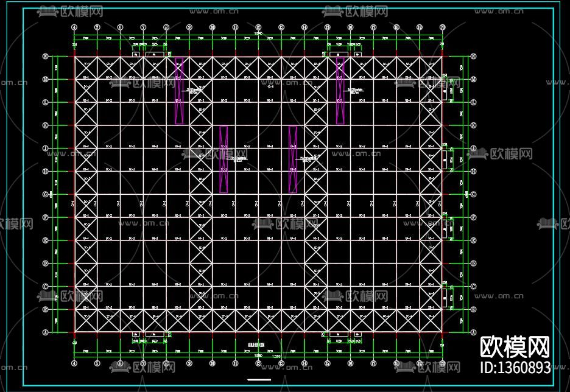570x392 pixels.
Task: Click the bottom axis bubble numbered 11
Action: 235,363
